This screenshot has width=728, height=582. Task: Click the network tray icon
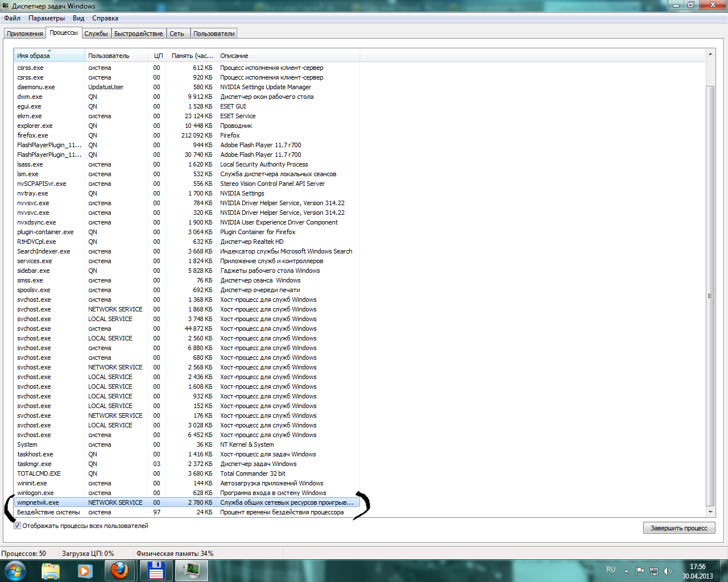[654, 571]
